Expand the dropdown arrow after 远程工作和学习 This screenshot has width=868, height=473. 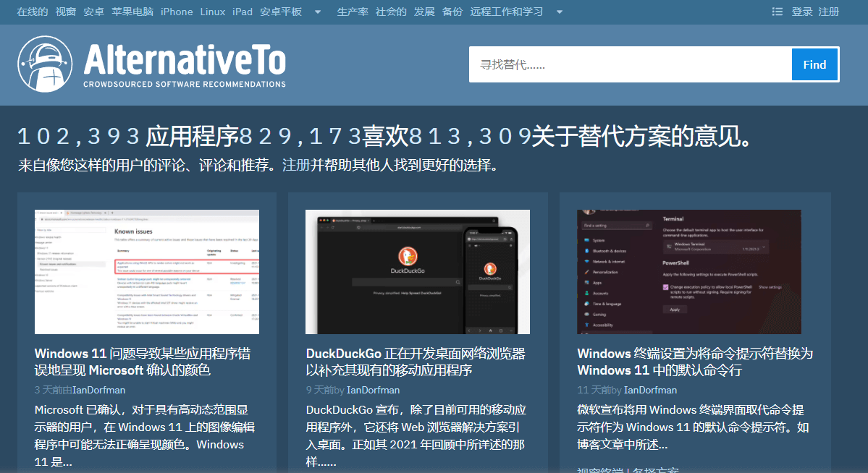pyautogui.click(x=558, y=12)
